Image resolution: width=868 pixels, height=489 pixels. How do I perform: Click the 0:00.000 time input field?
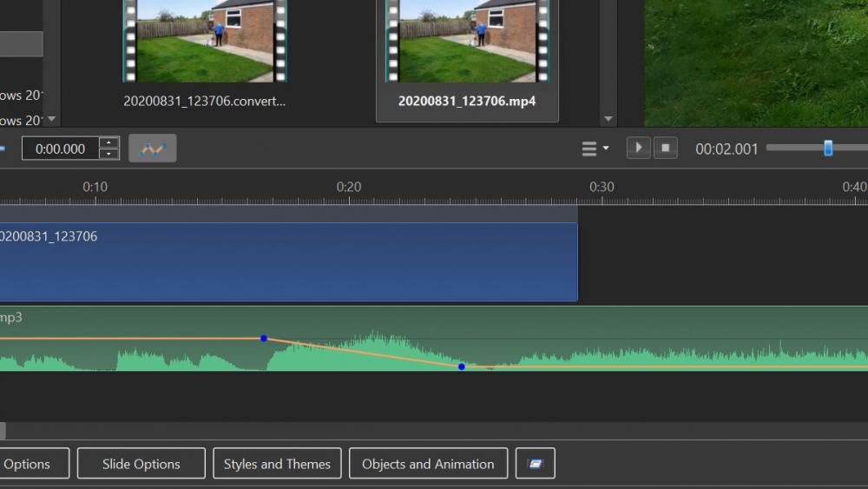(61, 149)
